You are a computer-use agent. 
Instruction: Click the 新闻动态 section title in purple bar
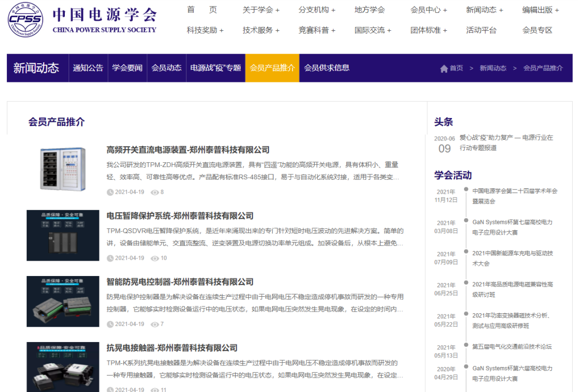[36, 68]
